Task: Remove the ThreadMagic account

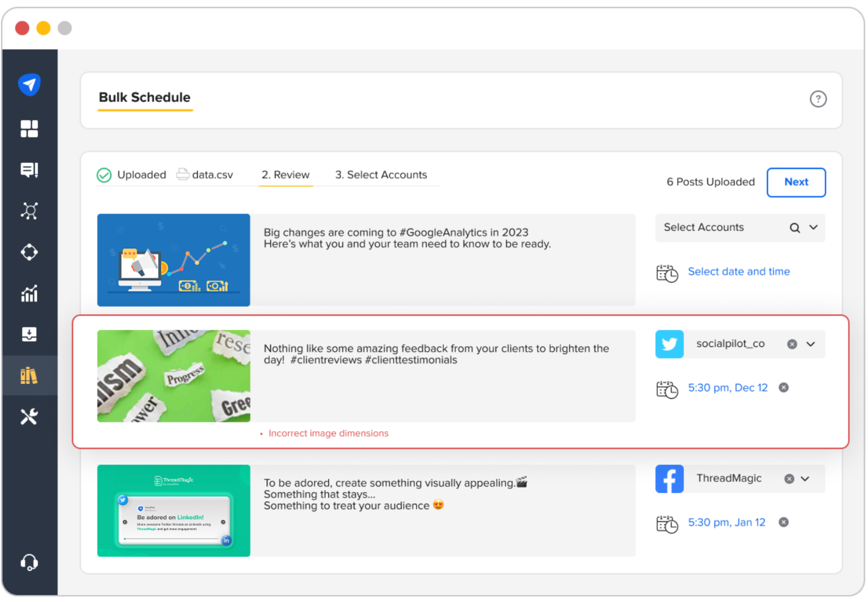Action: click(789, 479)
